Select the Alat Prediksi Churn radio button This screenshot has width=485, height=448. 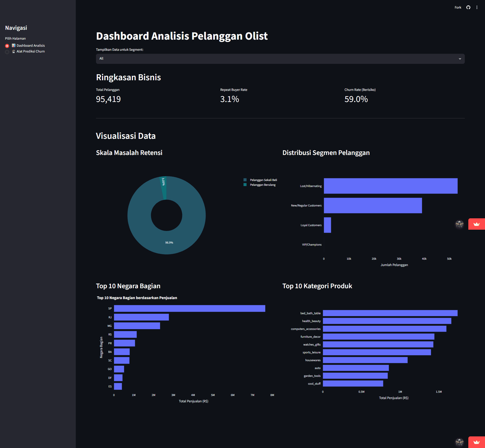pos(7,52)
